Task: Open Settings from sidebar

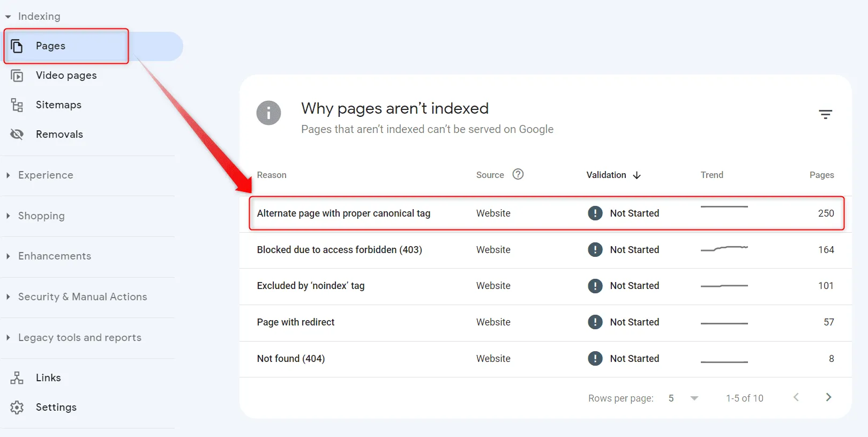Action: click(x=56, y=408)
